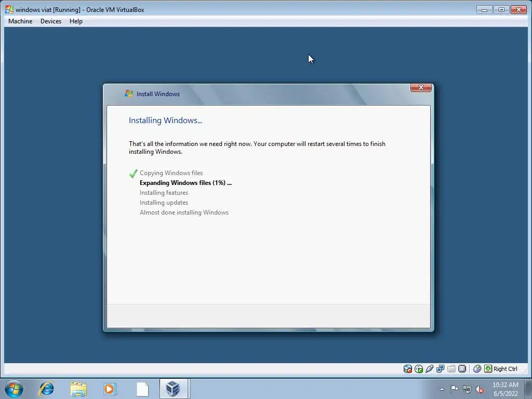Click the blank document taskbar icon
The height and width of the screenshot is (399, 532).
142,389
